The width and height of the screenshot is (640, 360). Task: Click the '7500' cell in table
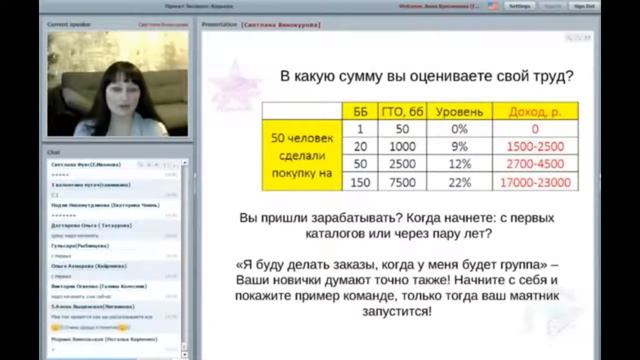[402, 182]
